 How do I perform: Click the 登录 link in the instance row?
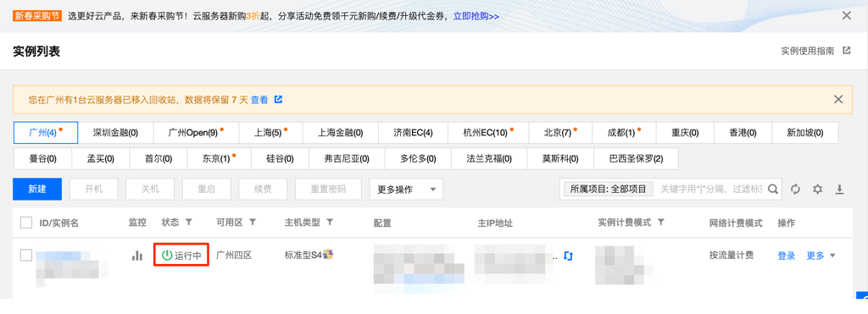787,256
